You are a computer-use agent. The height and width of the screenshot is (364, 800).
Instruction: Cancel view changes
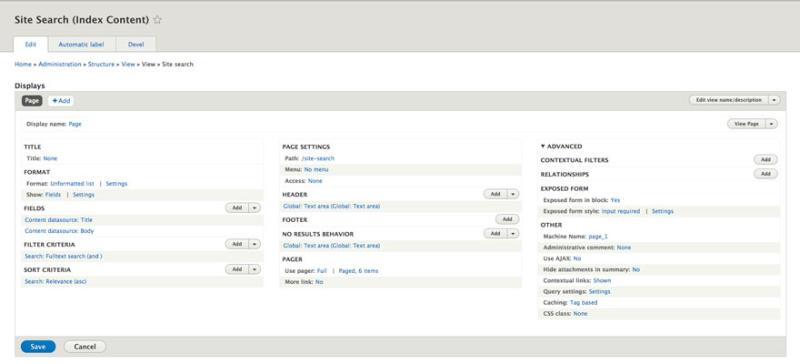[85, 347]
